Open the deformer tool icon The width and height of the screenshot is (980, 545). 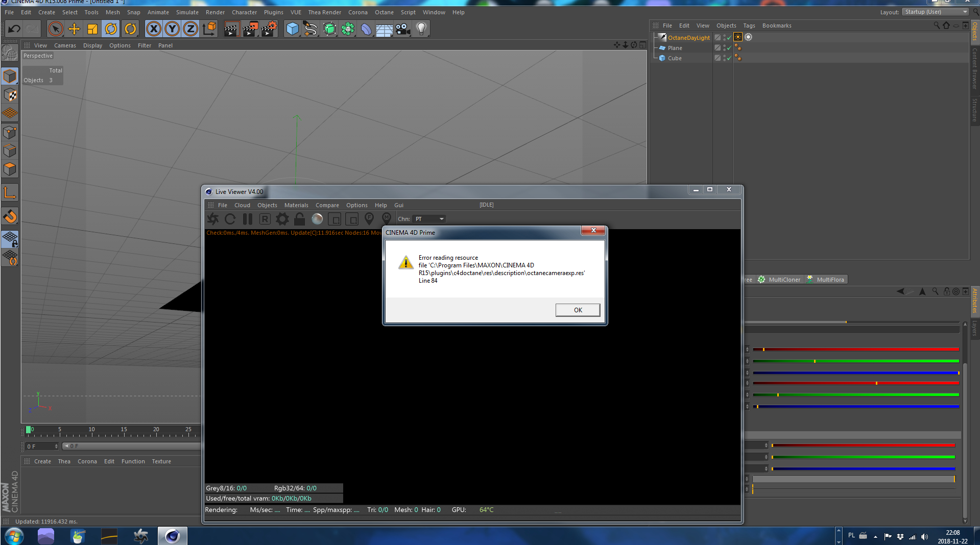tap(366, 29)
